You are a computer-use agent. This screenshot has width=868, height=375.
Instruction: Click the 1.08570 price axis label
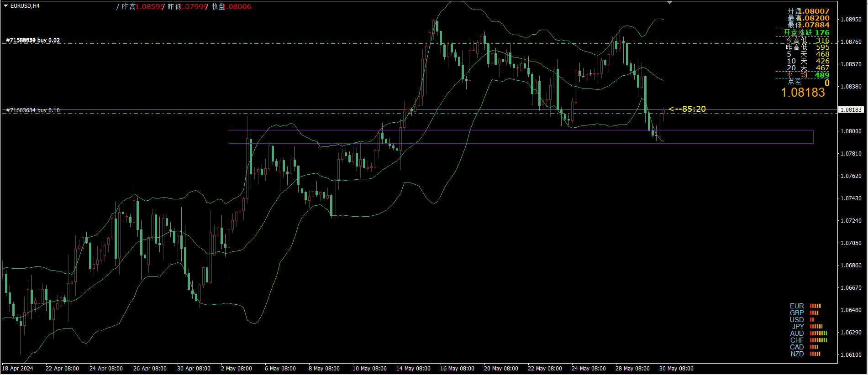click(851, 64)
